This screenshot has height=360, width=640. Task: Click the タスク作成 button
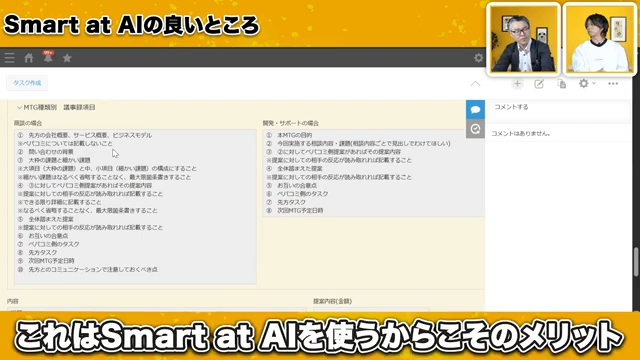(27, 83)
